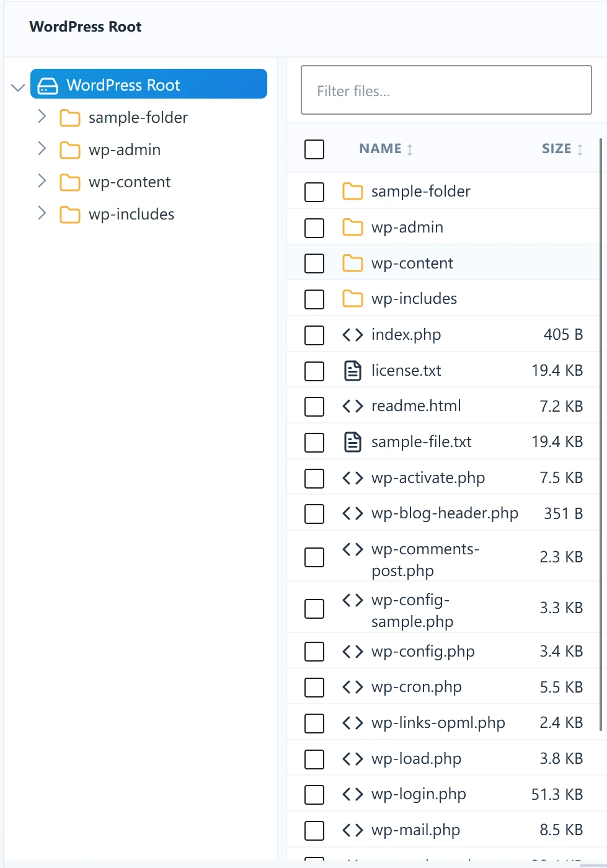
Task: Click the code icon next to wp-mail.php
Action: tap(353, 830)
